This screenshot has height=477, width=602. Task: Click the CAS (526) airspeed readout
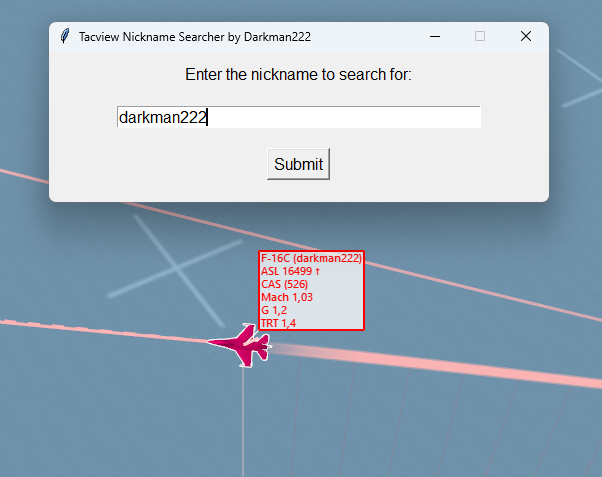tap(284, 284)
